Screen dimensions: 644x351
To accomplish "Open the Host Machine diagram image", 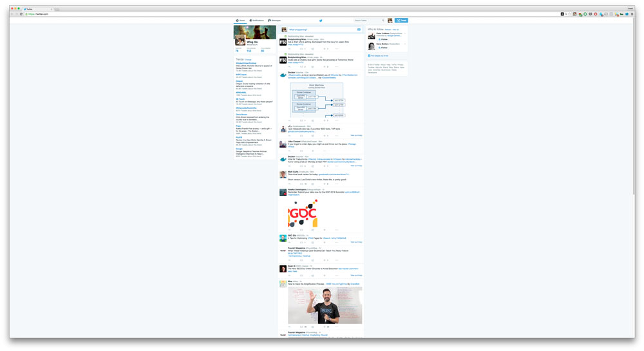I will [x=317, y=100].
